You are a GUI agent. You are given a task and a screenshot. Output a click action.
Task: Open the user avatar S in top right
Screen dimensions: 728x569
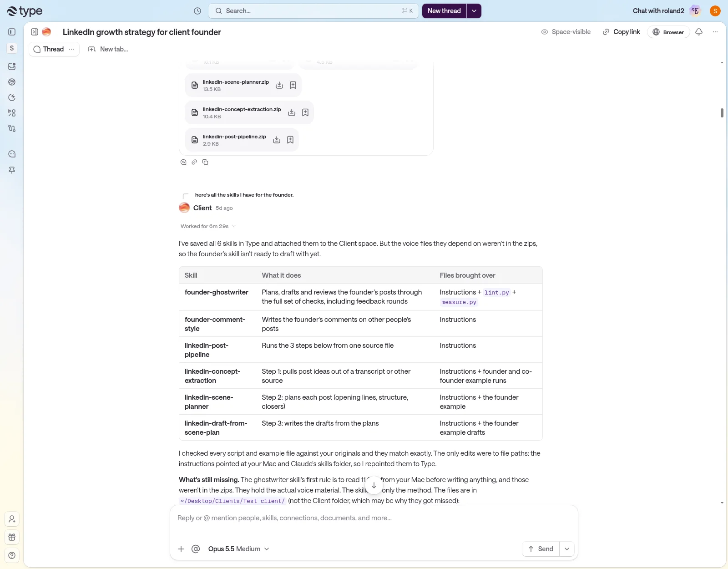[715, 11]
